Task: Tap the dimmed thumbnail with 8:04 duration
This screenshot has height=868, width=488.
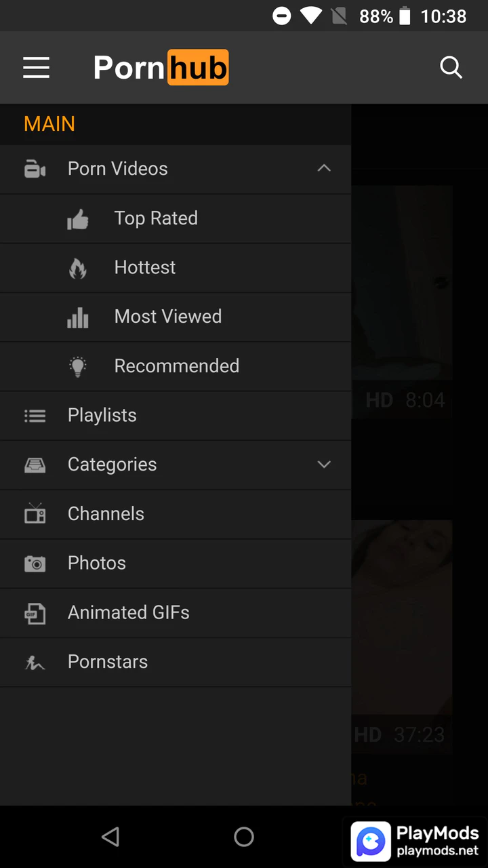Action: 402,302
